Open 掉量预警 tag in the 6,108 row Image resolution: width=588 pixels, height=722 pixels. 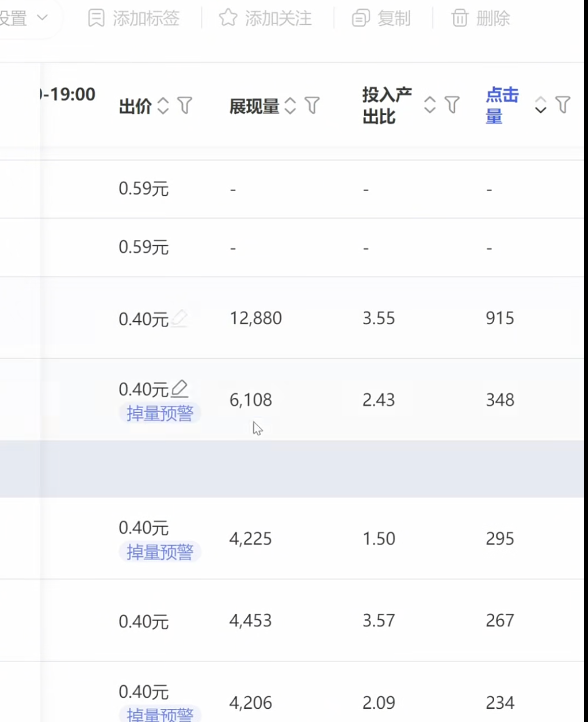[160, 413]
